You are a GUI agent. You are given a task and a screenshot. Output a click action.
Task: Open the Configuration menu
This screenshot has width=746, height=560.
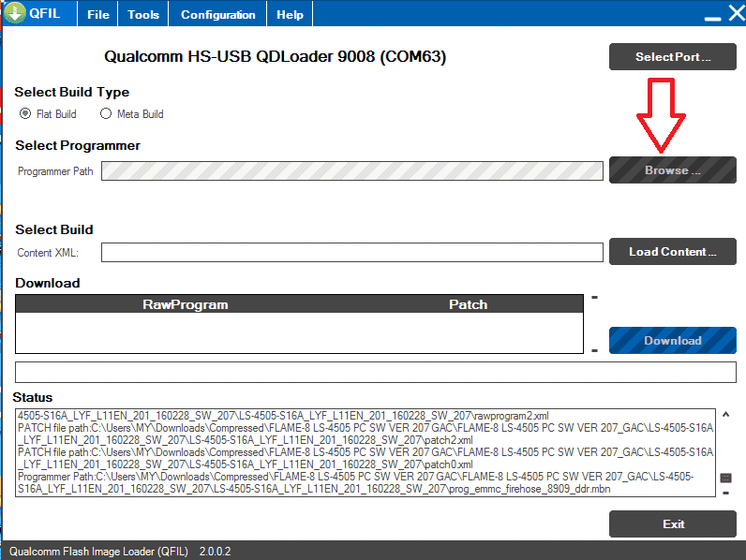218,15
